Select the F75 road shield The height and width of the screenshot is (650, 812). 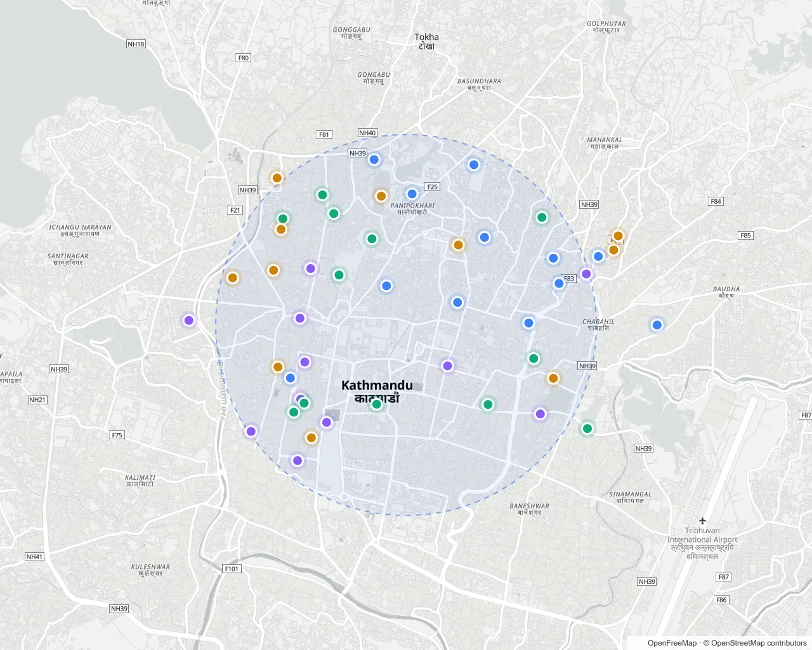[117, 435]
